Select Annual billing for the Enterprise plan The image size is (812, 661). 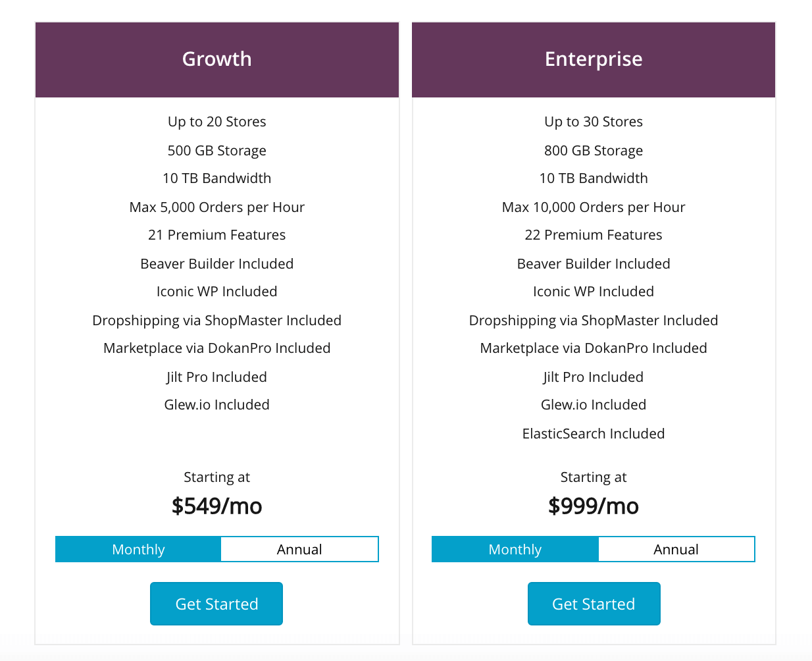(676, 549)
